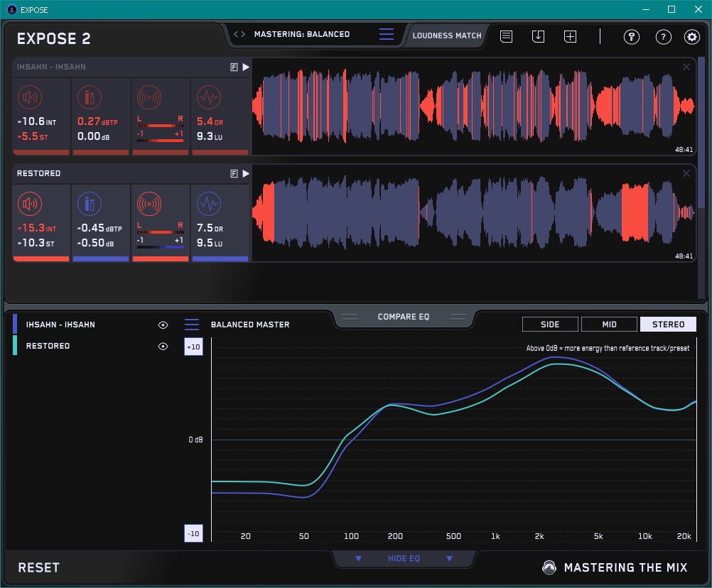Open the Balanced Master reference list
The width and height of the screenshot is (712, 588).
pos(192,325)
